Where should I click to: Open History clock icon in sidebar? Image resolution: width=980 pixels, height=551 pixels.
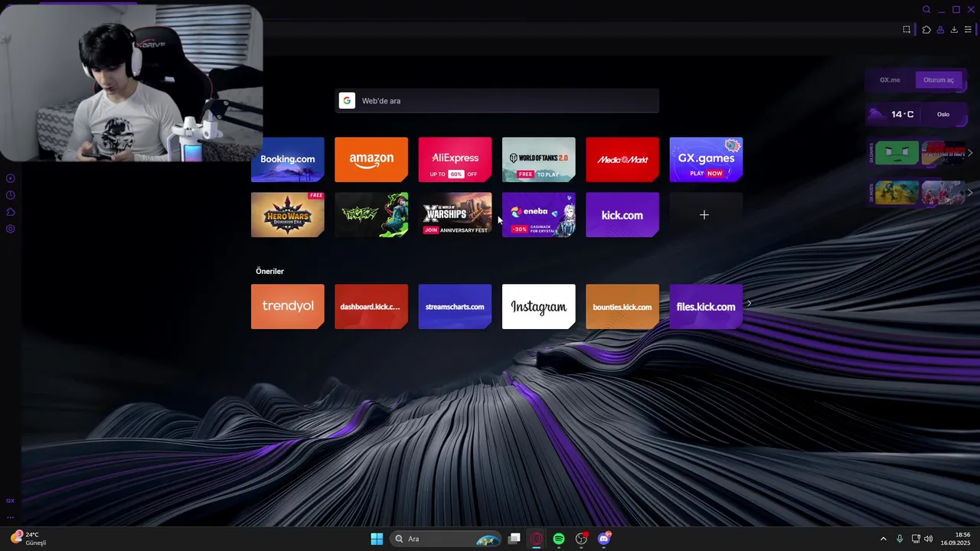(x=11, y=195)
